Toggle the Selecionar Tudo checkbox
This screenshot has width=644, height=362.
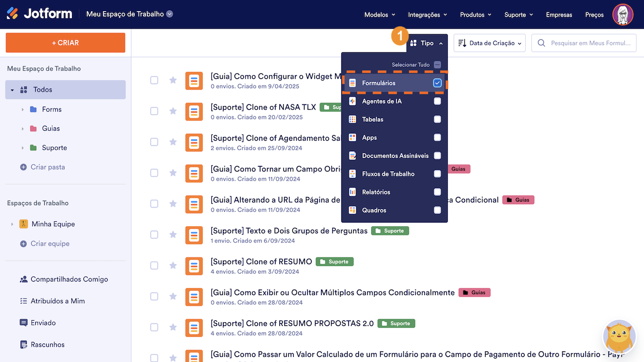point(437,65)
